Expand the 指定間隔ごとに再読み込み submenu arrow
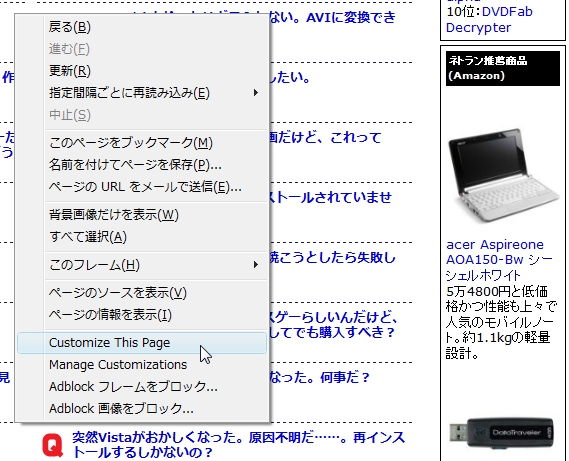The width and height of the screenshot is (569, 461). (256, 93)
